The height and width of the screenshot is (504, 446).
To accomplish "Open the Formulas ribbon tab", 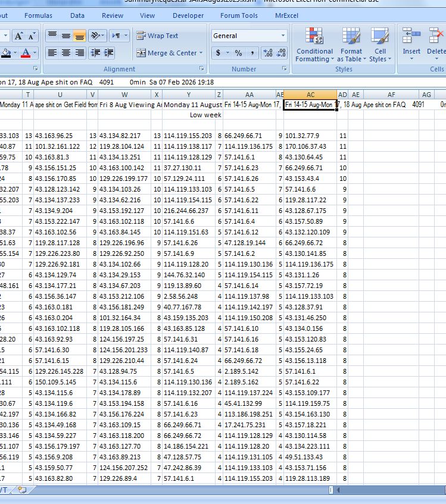I will point(38,15).
